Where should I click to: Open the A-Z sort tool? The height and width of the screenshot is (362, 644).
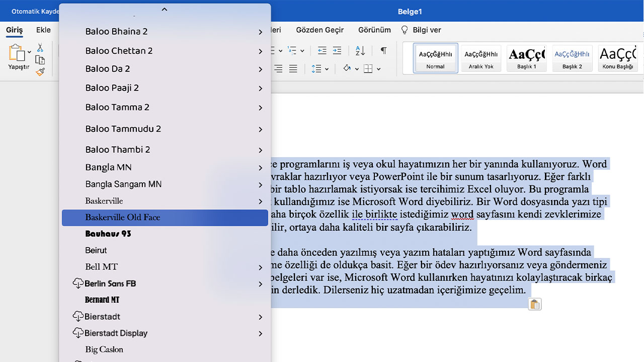[360, 51]
